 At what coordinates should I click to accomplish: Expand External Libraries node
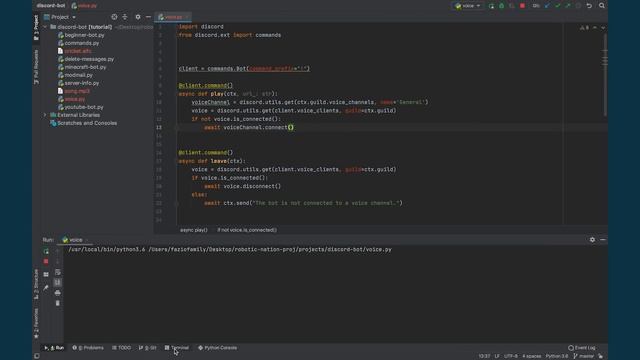45,115
